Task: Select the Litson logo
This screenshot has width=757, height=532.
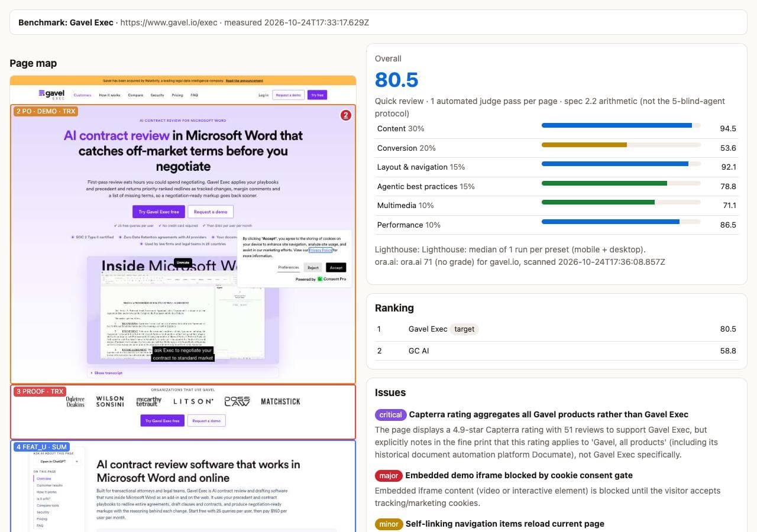Action: click(x=193, y=401)
